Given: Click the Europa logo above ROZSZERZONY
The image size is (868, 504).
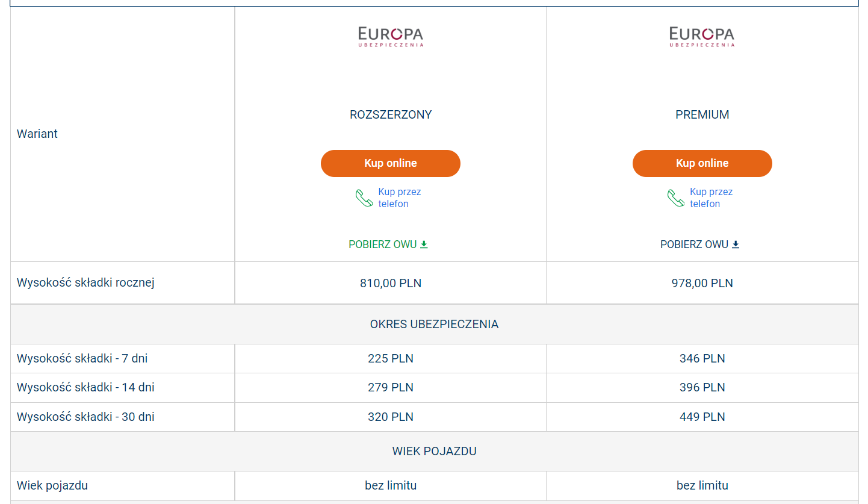Looking at the screenshot, I should coord(391,36).
